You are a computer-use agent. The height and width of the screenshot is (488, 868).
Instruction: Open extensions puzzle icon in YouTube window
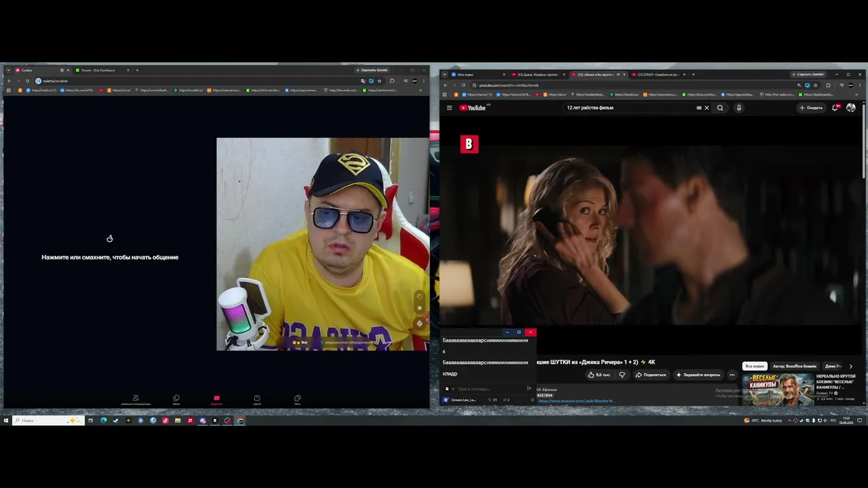tap(828, 85)
